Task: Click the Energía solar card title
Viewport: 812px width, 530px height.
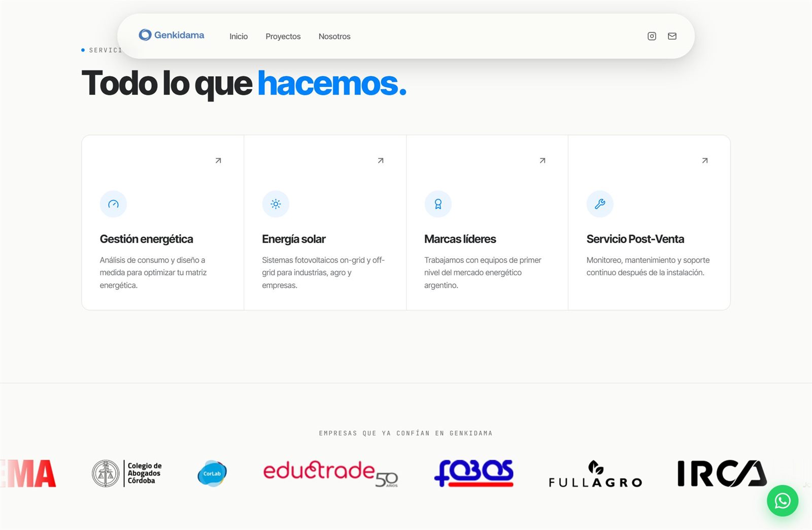Action: pos(294,239)
